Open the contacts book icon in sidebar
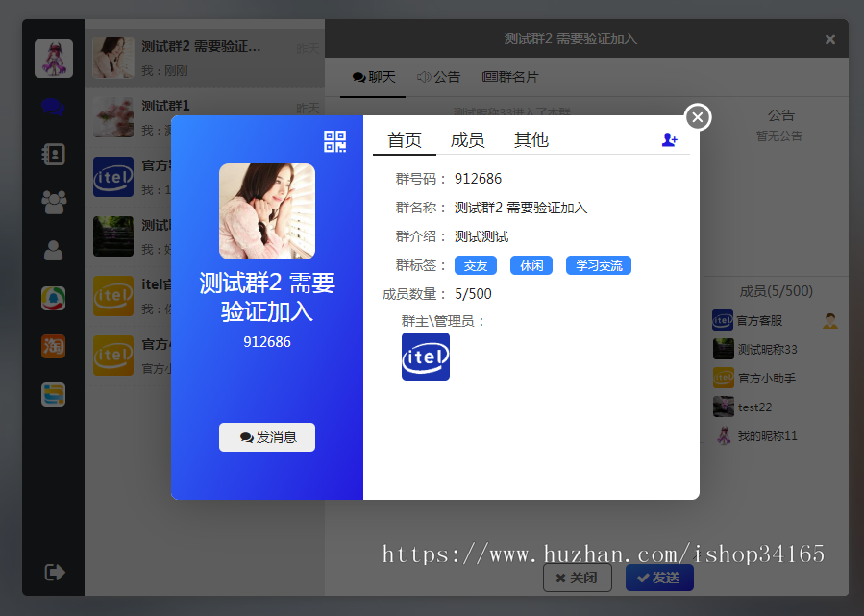This screenshot has height=616, width=864. (54, 153)
